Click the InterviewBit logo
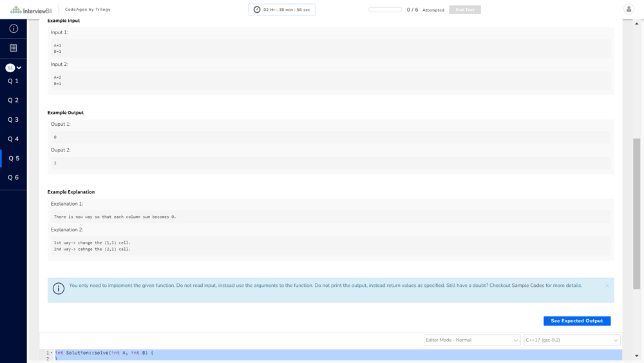The height and width of the screenshot is (363, 644). 31,10
